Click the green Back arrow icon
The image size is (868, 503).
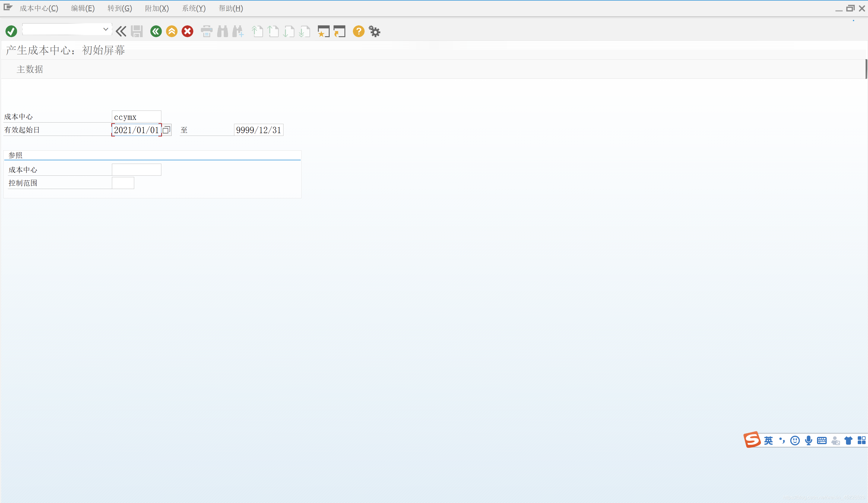click(x=156, y=31)
